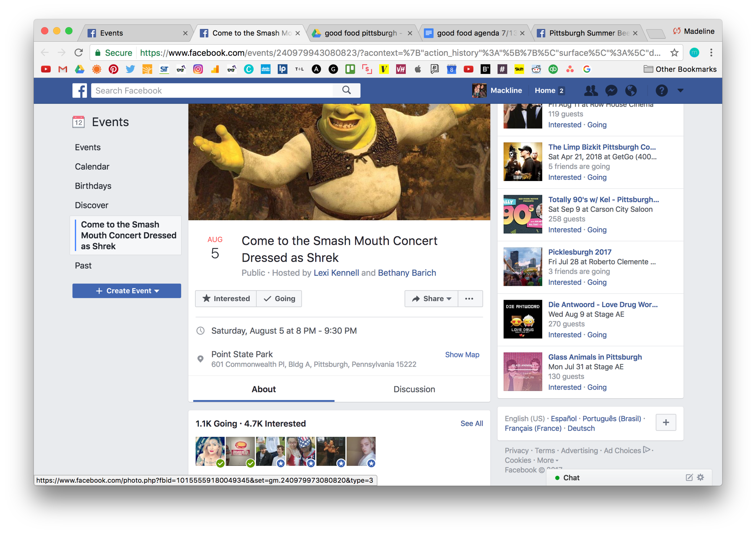
Task: Open the Google G bookmark icon
Action: [587, 70]
